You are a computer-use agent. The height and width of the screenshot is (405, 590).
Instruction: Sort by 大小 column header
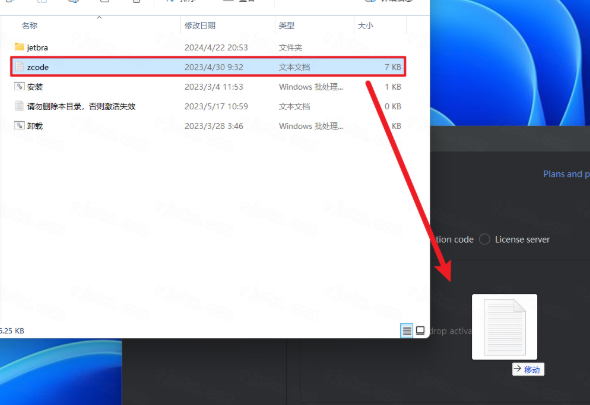[x=365, y=26]
